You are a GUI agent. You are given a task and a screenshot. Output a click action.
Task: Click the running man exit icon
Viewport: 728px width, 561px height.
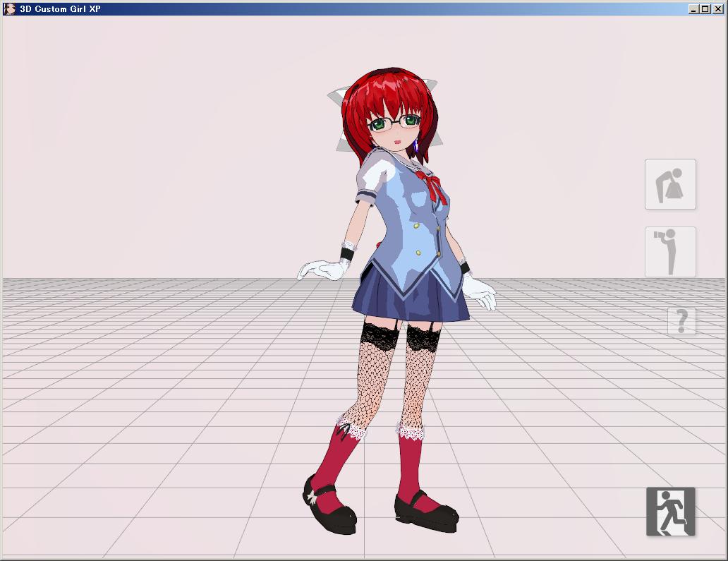(670, 512)
